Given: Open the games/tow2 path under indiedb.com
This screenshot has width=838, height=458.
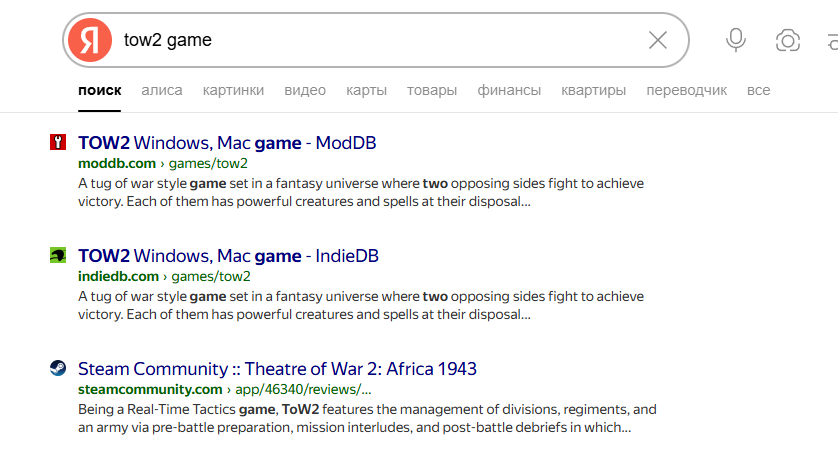Looking at the screenshot, I should point(211,276).
